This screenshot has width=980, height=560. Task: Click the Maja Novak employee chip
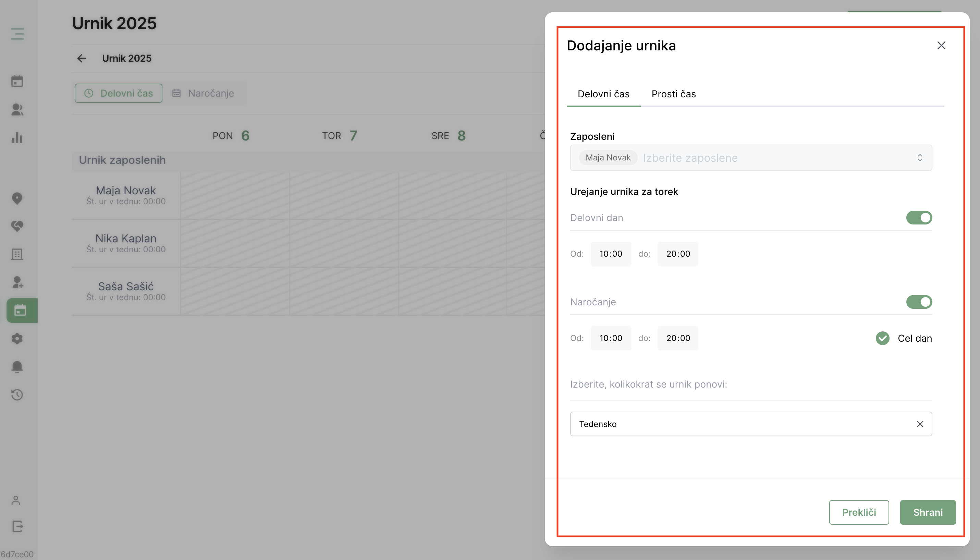pyautogui.click(x=608, y=158)
